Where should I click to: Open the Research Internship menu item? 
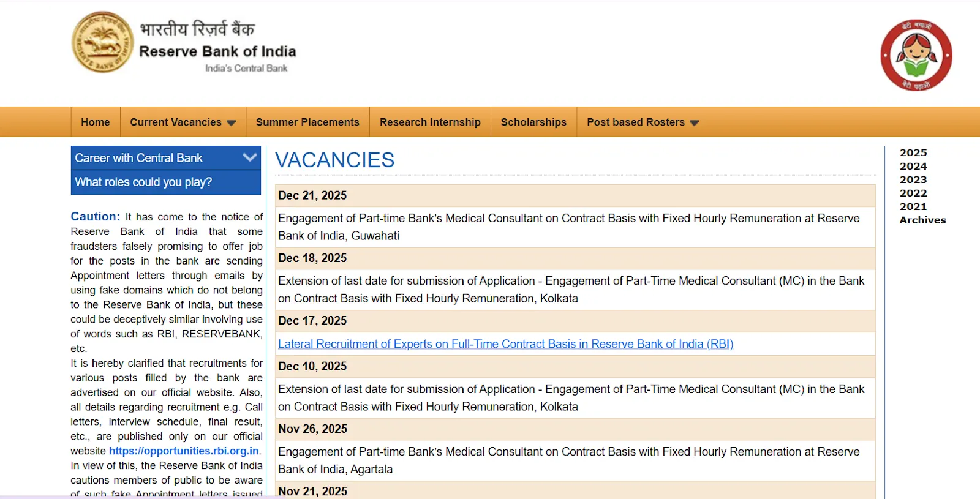click(430, 122)
